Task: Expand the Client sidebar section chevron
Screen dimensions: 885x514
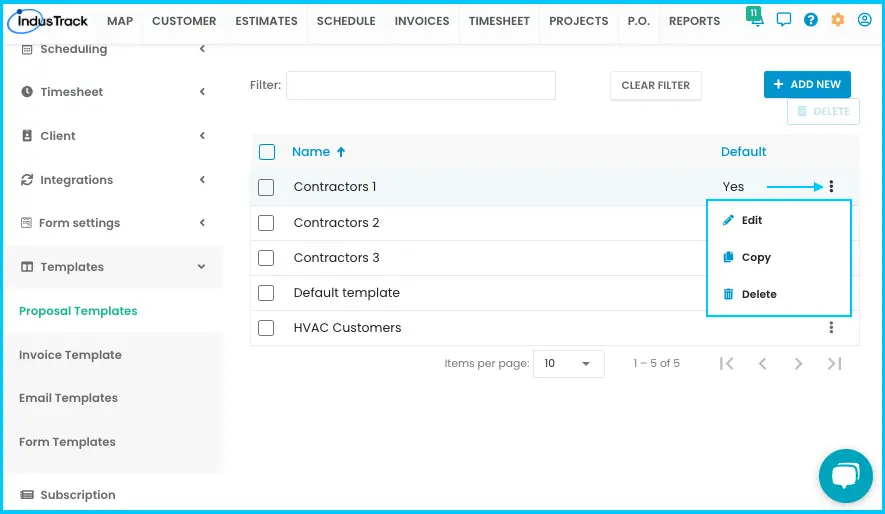Action: click(202, 135)
